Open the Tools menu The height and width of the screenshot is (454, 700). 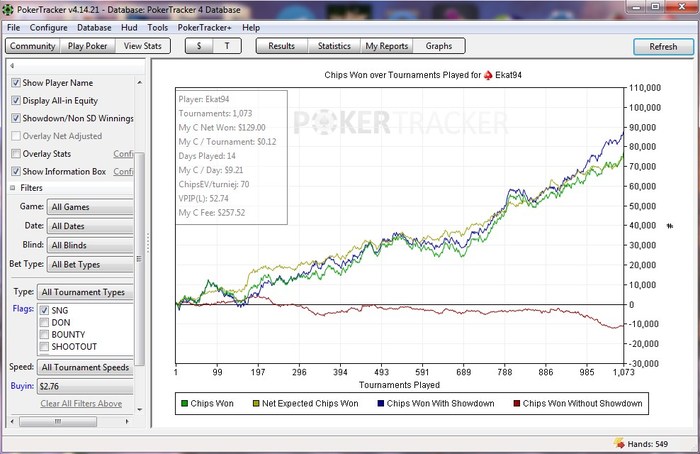pos(158,28)
